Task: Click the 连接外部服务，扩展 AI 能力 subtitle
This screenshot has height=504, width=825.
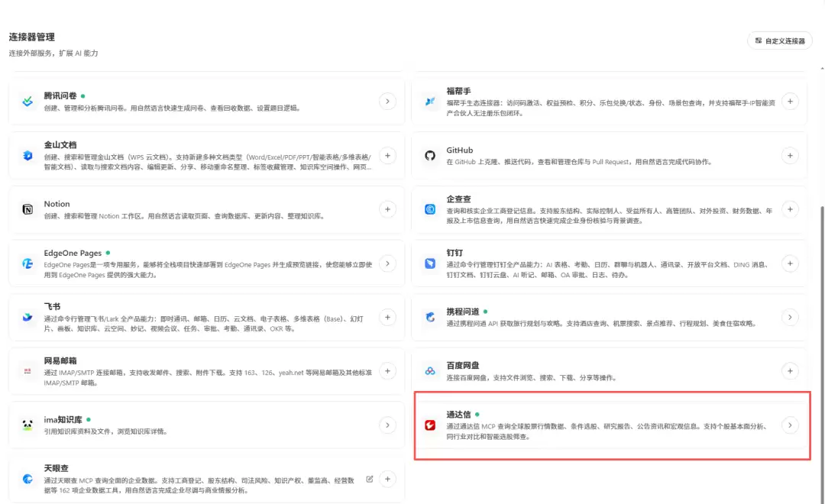Action: (53, 53)
